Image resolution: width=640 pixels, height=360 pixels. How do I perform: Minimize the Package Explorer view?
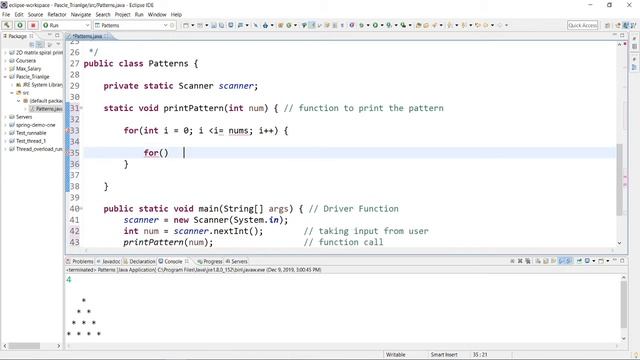[x=50, y=35]
